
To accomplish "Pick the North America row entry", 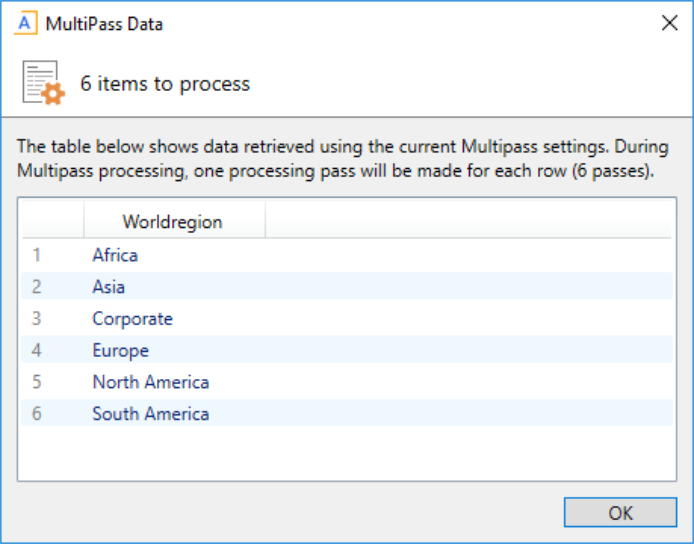I will tap(150, 382).
